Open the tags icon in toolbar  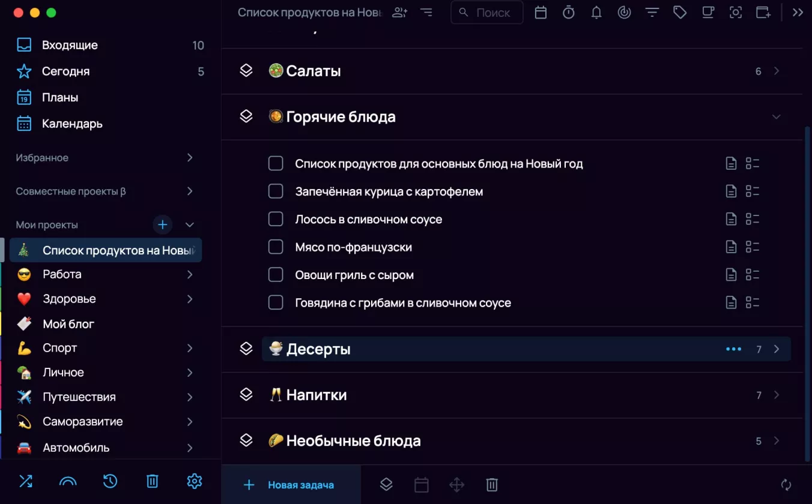(680, 12)
